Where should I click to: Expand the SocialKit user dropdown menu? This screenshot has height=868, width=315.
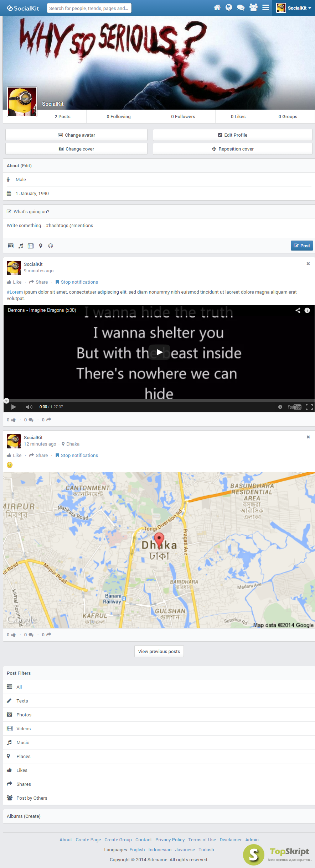coord(294,8)
